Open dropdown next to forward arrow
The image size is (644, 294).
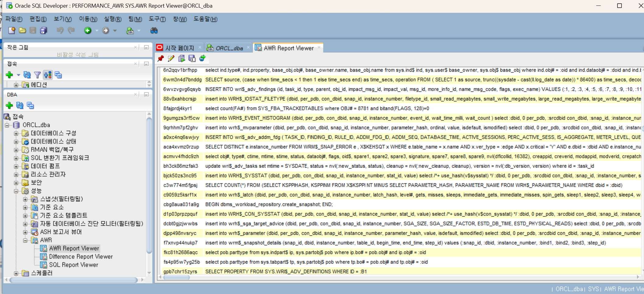click(x=115, y=30)
